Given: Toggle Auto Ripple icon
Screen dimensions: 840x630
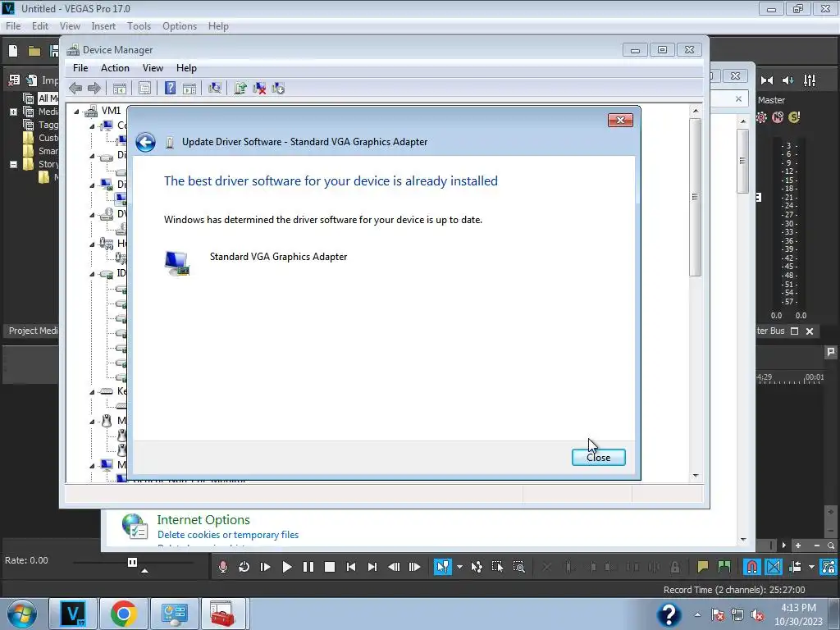Looking at the screenshot, I should [x=796, y=567].
